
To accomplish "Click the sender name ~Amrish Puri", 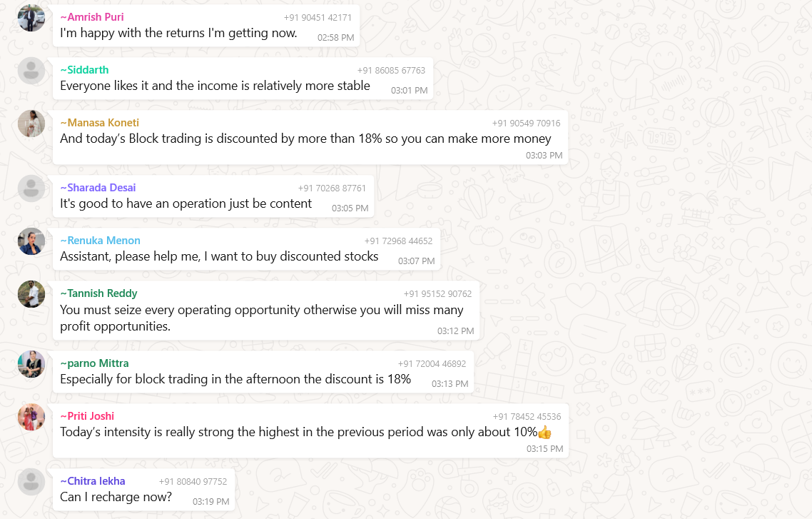I will click(x=92, y=17).
